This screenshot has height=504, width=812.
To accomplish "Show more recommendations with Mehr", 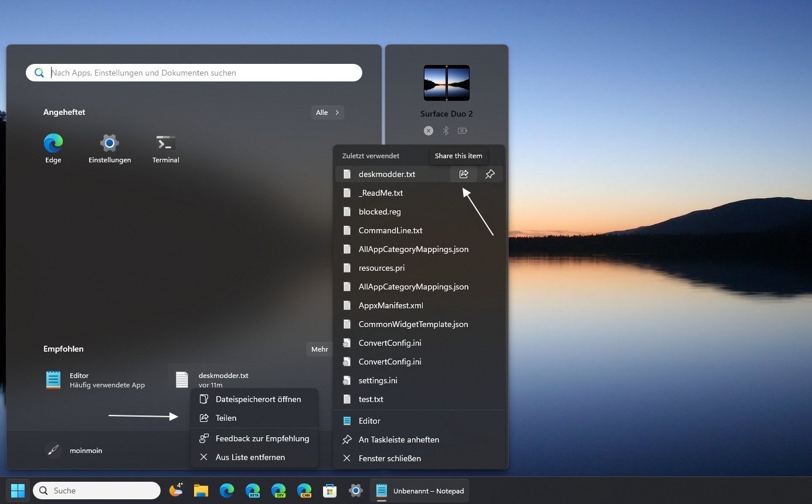I will [320, 349].
